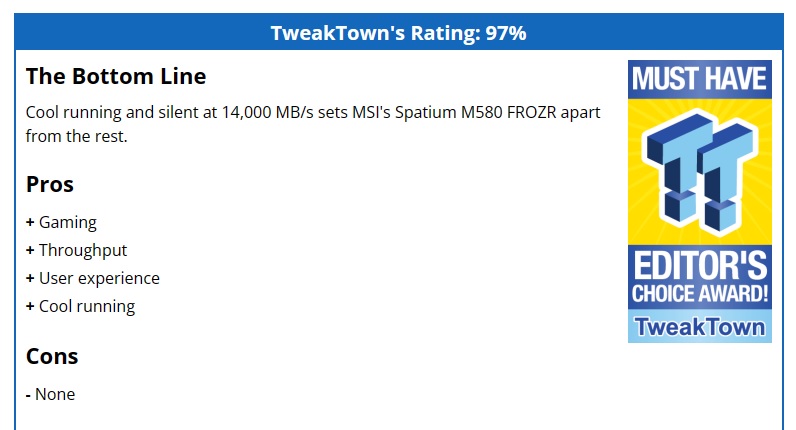The width and height of the screenshot is (796, 430).
Task: Select the Throughput pro item
Action: coord(77,250)
